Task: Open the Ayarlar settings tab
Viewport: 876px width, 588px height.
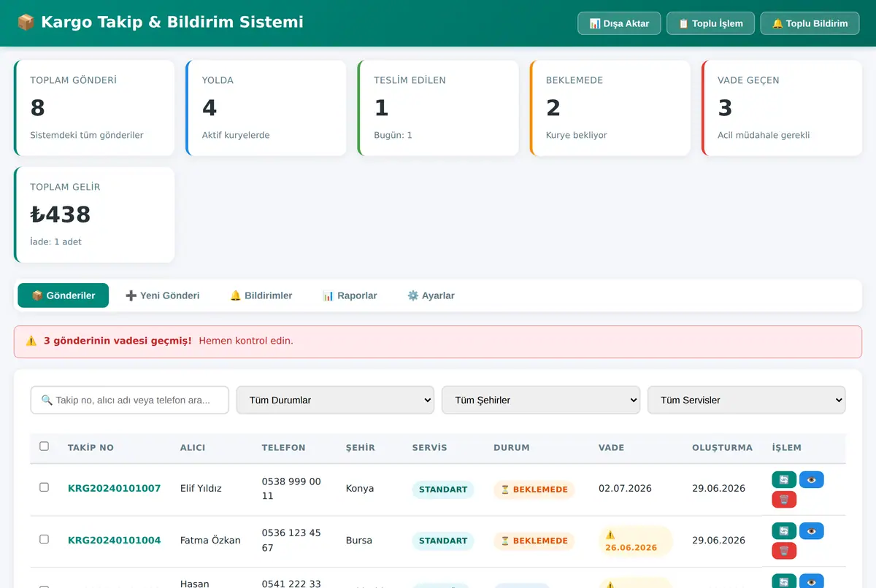Action: click(431, 295)
